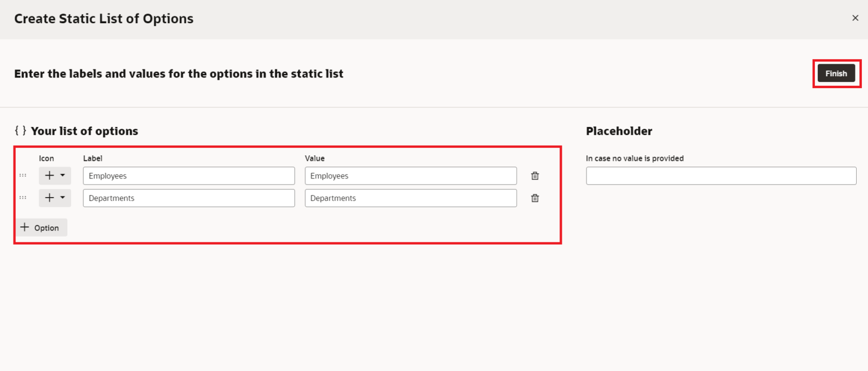Open the icon picker dropdown for Departments
Image resolution: width=868 pixels, height=371 pixels.
pyautogui.click(x=63, y=198)
